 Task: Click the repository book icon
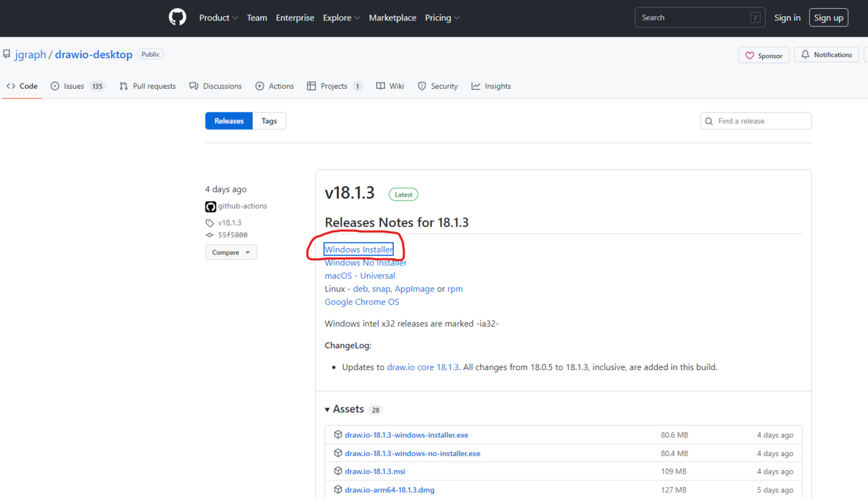7,54
